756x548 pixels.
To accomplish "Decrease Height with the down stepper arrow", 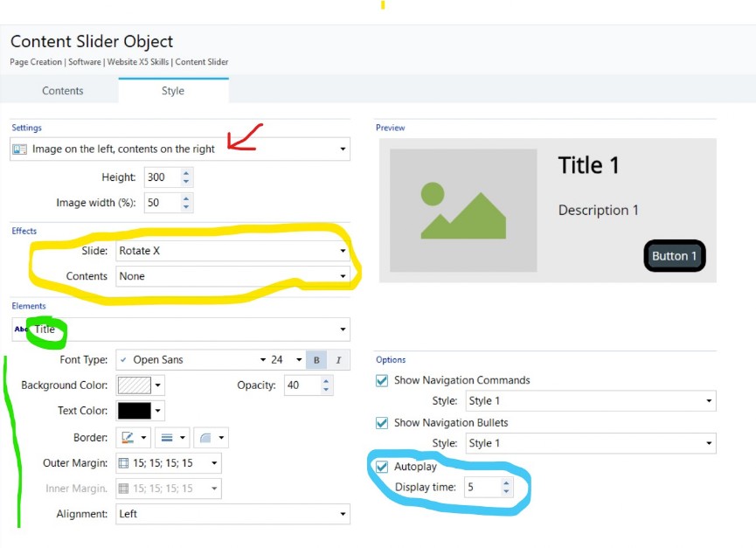I will click(x=186, y=182).
